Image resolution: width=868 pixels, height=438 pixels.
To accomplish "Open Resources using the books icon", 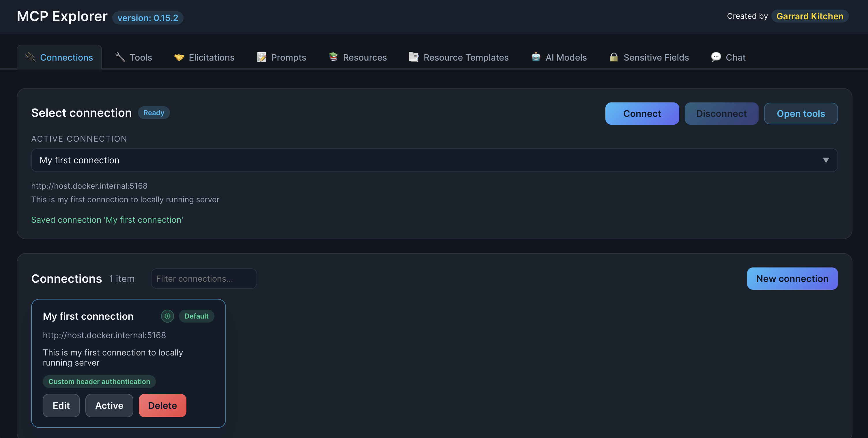I will point(333,57).
